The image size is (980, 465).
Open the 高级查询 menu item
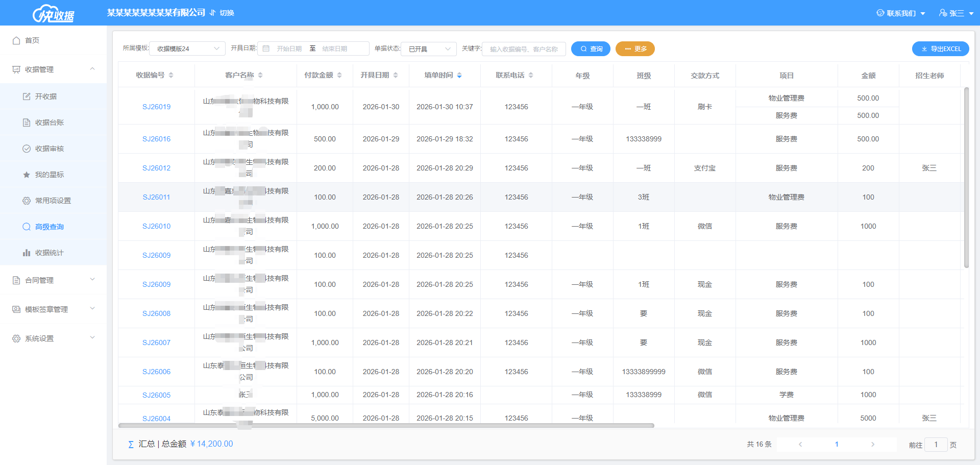tap(49, 227)
